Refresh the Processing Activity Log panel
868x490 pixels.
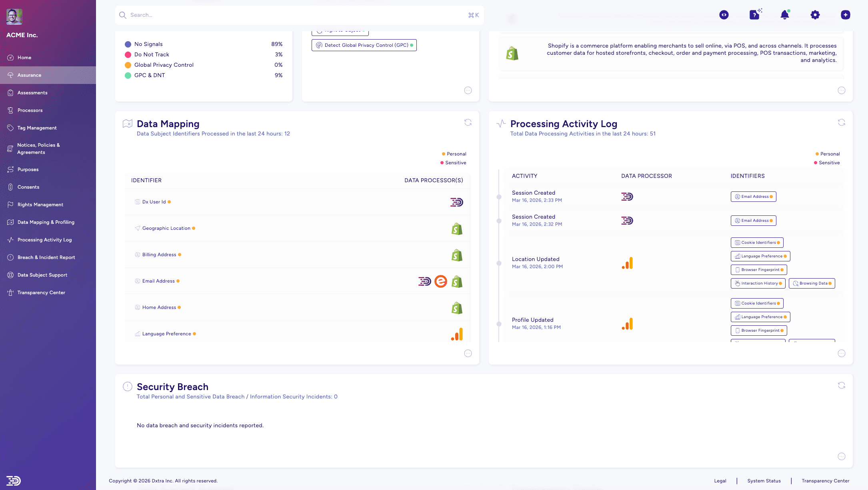click(x=841, y=122)
